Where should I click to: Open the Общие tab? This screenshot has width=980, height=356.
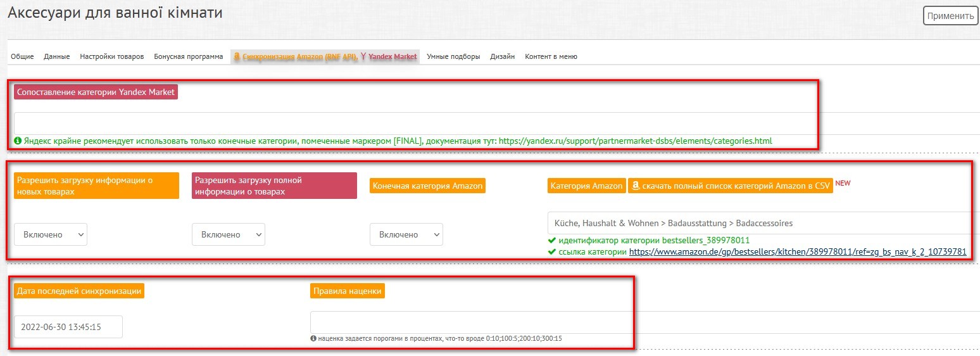(22, 56)
